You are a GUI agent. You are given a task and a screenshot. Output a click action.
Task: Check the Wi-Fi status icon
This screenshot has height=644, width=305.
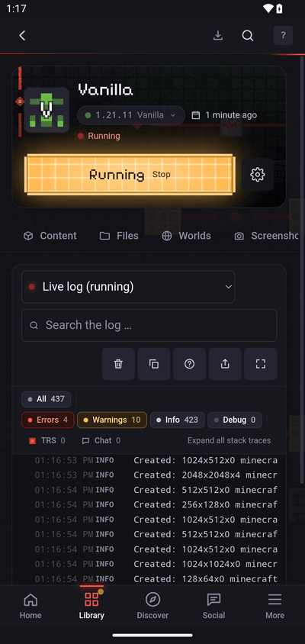point(269,8)
